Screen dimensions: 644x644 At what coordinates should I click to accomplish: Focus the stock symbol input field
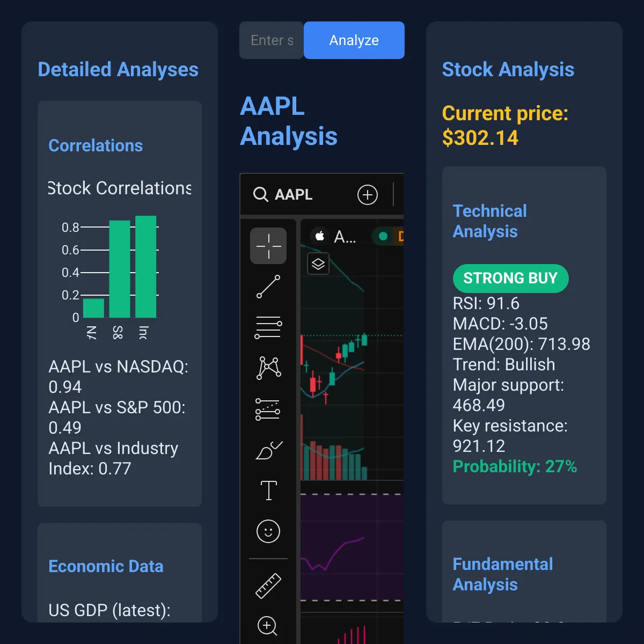pyautogui.click(x=272, y=40)
